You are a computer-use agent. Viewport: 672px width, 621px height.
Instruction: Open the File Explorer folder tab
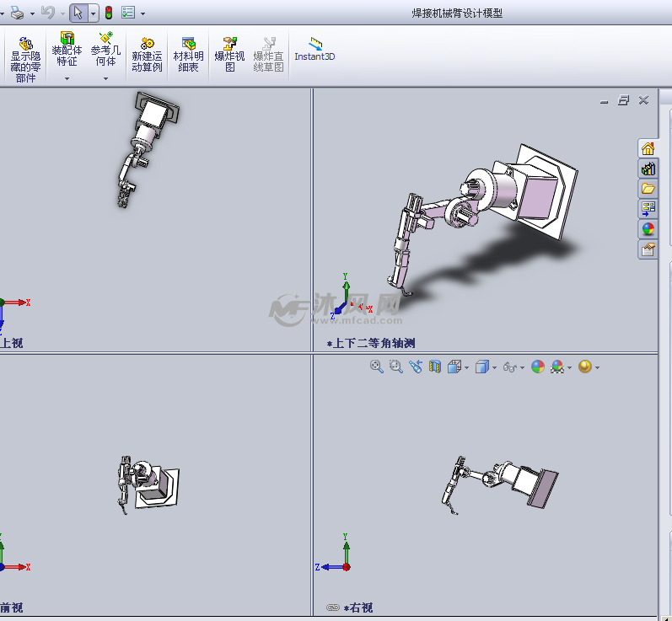[x=648, y=189]
